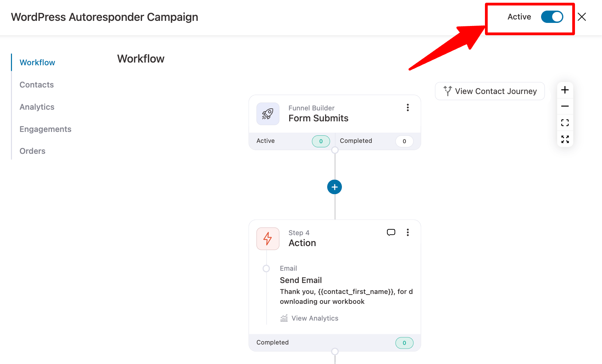602x364 pixels.
Task: Click the Form Submits Active count badge
Action: (321, 141)
